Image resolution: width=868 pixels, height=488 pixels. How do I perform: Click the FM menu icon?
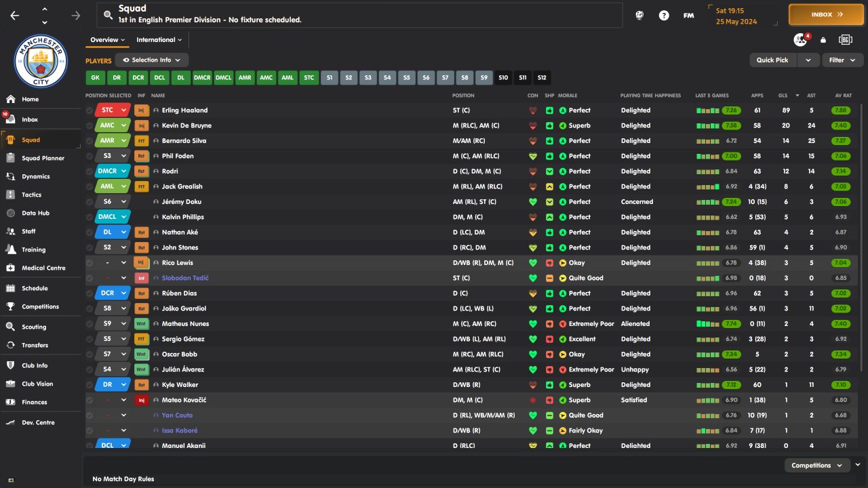tap(688, 15)
